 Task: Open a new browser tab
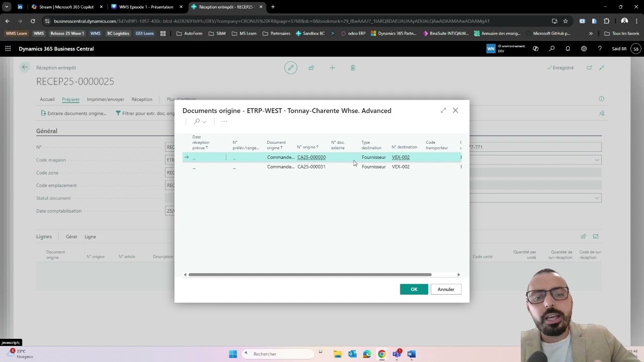[273, 7]
